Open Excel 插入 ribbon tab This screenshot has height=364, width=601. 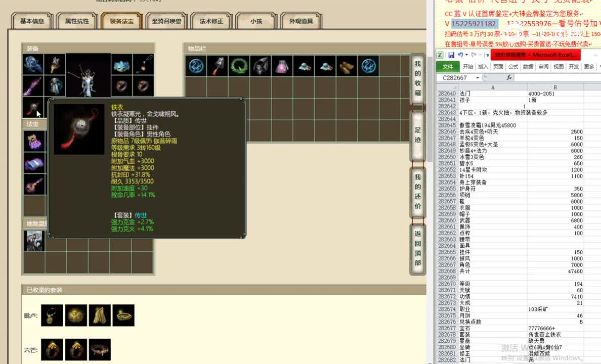tap(483, 67)
